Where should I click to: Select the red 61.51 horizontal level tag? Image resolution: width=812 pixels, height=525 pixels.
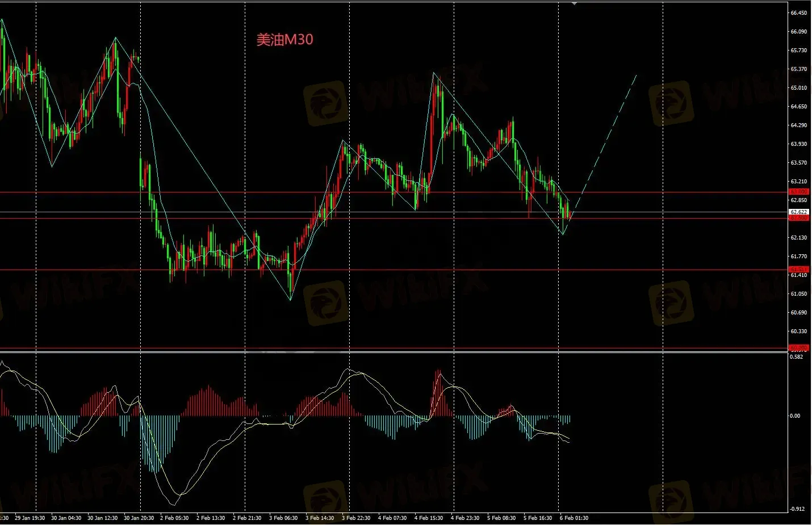tap(799, 270)
